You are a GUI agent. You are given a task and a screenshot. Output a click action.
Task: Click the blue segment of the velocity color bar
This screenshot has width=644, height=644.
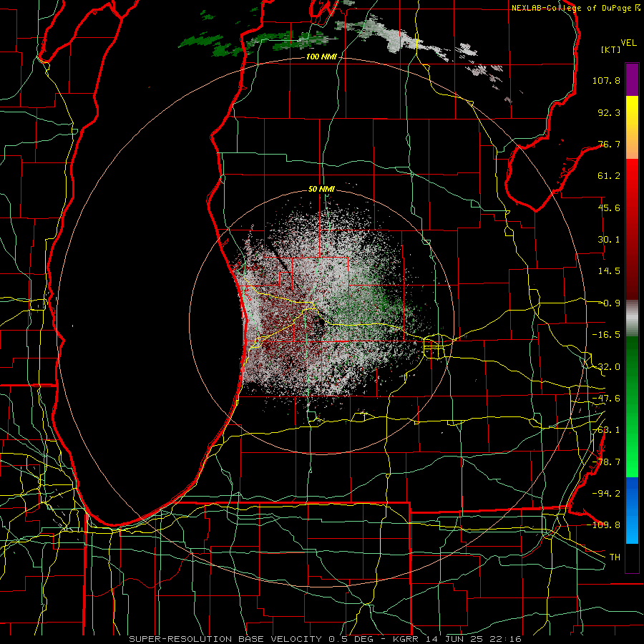(x=632, y=510)
